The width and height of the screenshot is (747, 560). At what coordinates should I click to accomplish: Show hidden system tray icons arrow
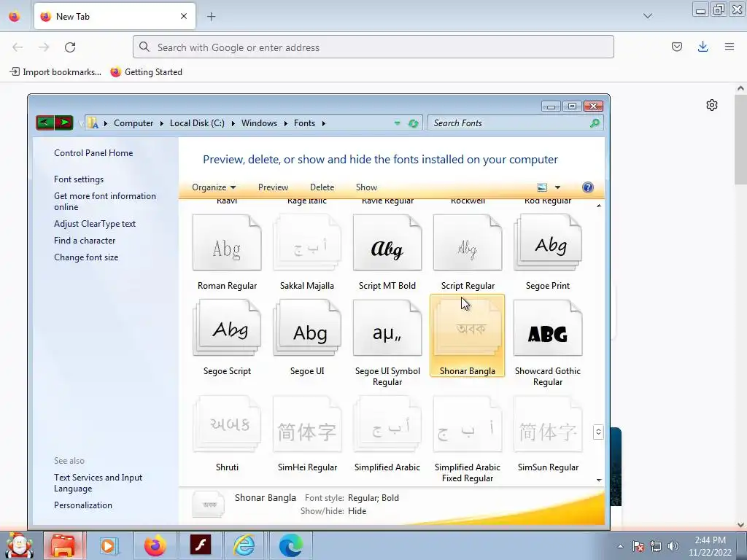tap(620, 546)
